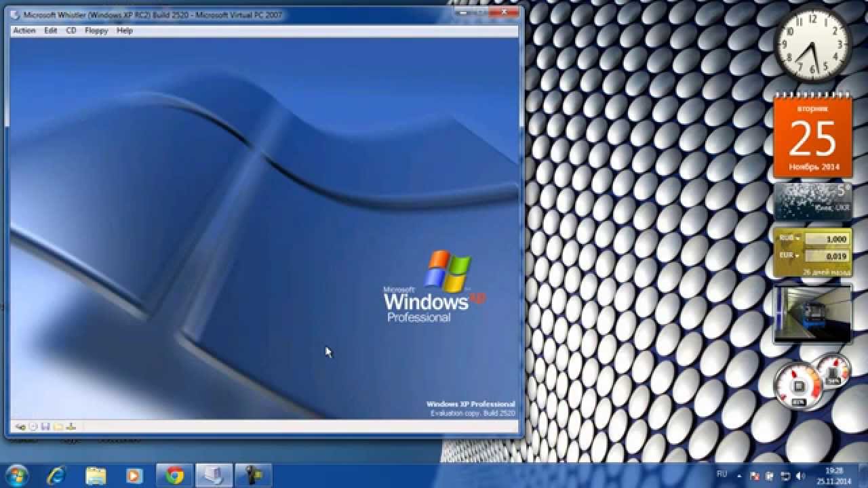Launch Internet Explorer from the taskbar

click(57, 476)
